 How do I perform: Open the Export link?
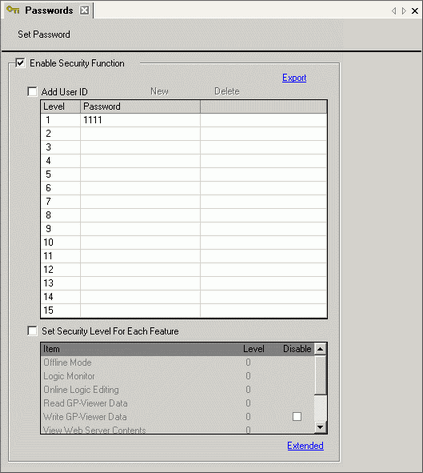(294, 78)
